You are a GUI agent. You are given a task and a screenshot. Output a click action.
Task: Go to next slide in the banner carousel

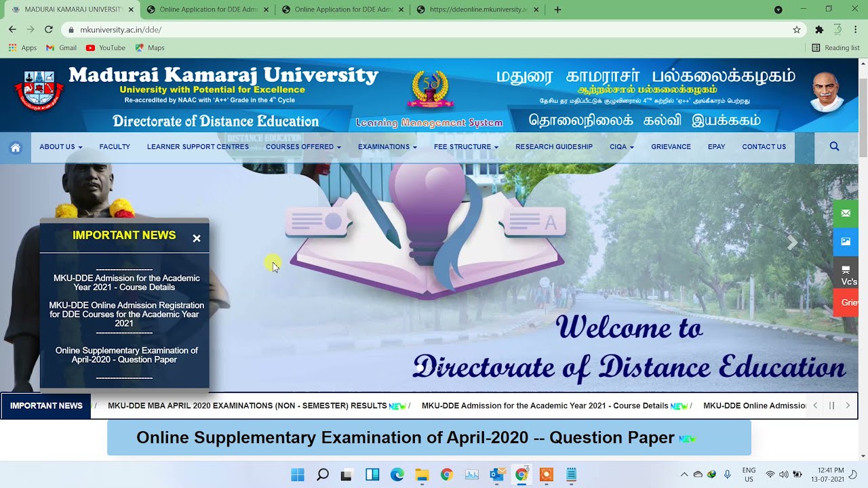click(x=791, y=243)
